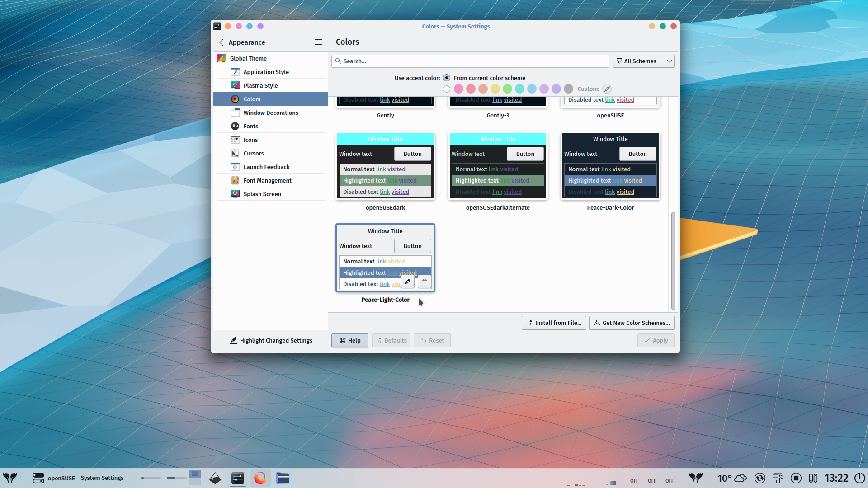Click Install from File button
868x488 pixels.
click(554, 323)
